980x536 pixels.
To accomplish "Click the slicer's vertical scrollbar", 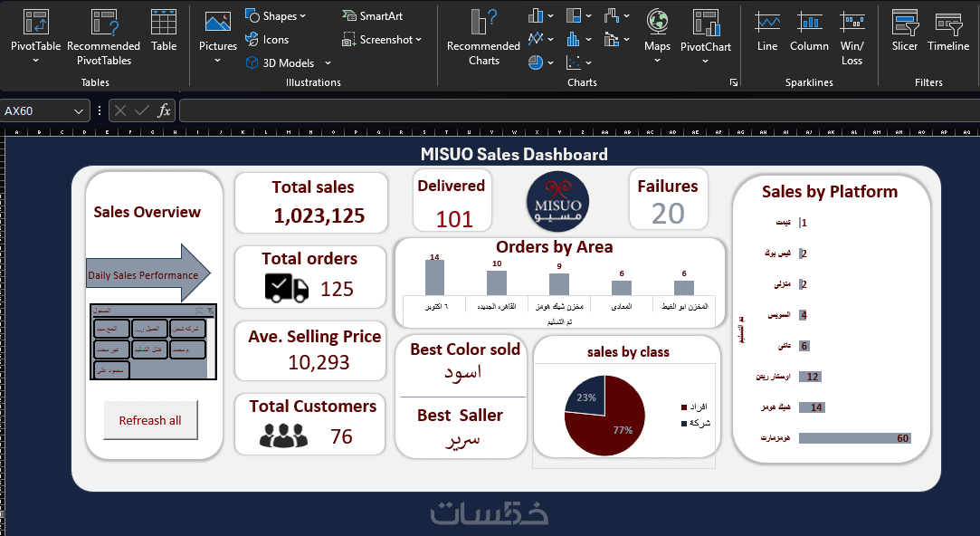I will tap(211, 348).
